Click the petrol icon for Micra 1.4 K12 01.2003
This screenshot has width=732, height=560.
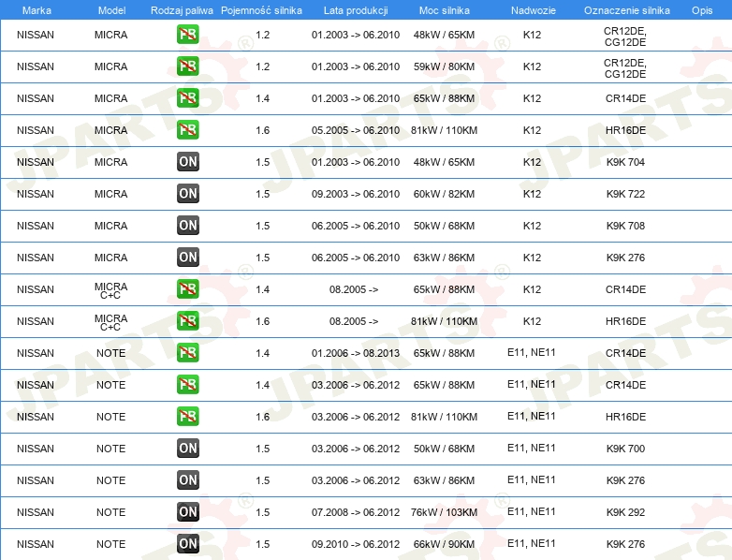click(x=187, y=98)
